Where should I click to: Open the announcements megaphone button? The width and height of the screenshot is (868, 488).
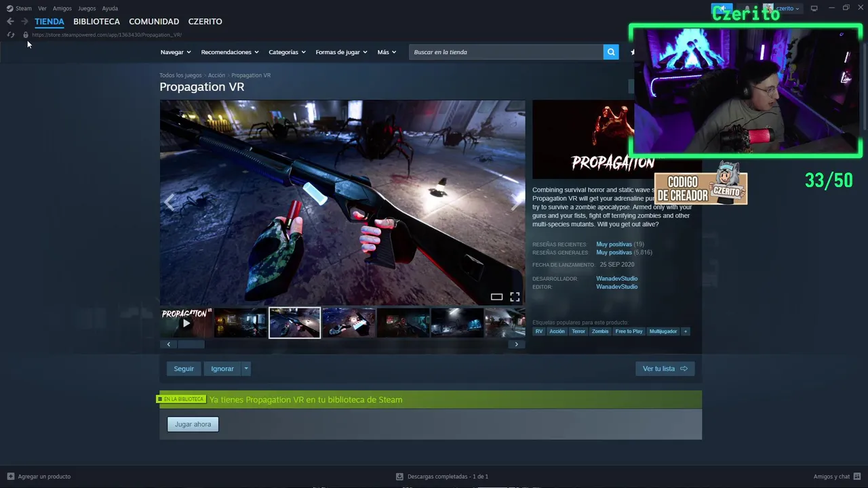coord(722,8)
